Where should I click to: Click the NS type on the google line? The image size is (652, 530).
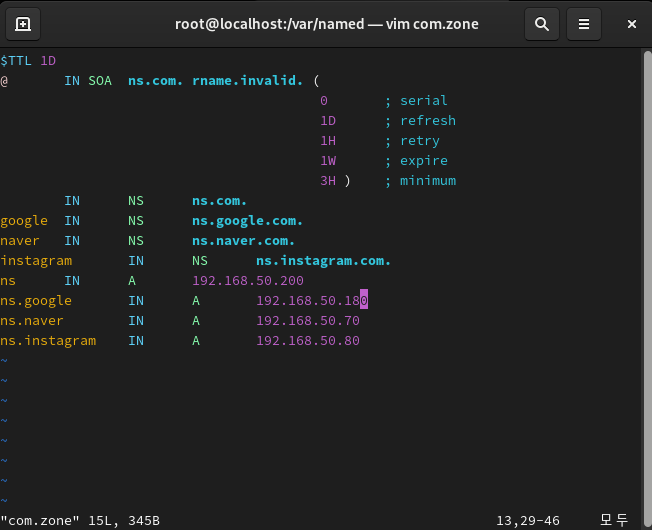tap(136, 221)
